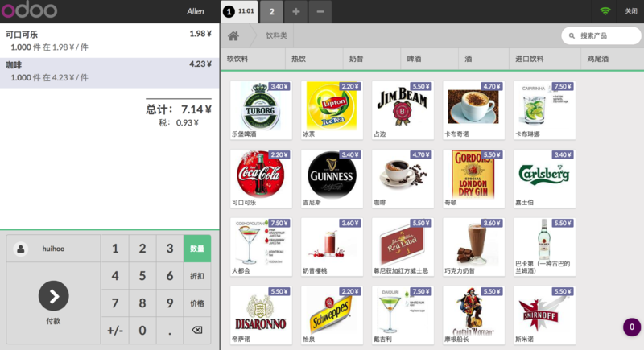Delete current order with minus button

[x=320, y=11]
